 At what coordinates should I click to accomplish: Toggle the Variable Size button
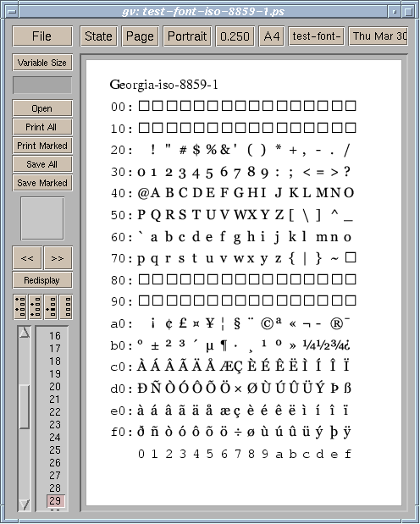[x=42, y=63]
